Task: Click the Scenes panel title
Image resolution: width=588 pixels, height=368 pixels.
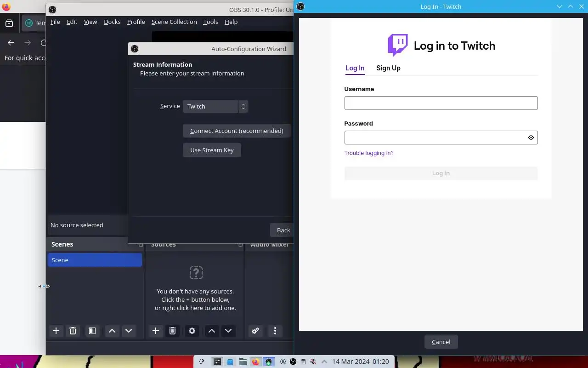Action: point(62,244)
